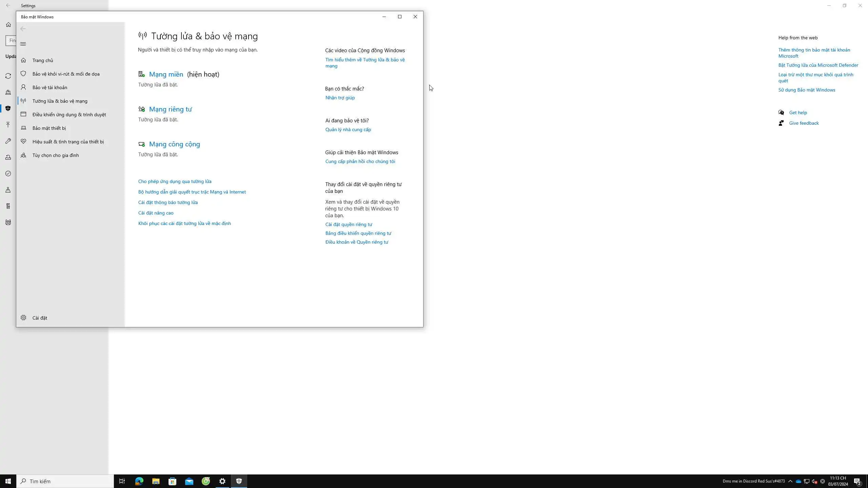Click the hamburger menu icon in sidebar

point(23,44)
